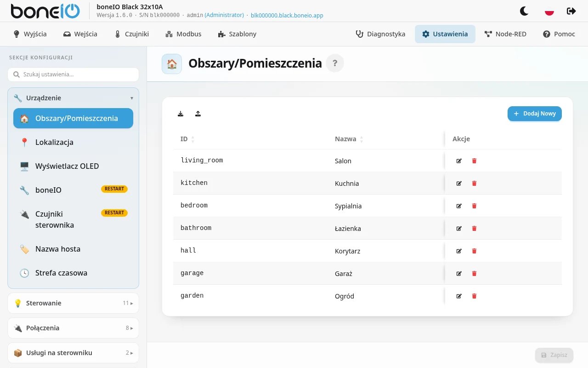This screenshot has height=368, width=588.
Task: Switch to the Czujniki tab
Action: click(x=131, y=34)
